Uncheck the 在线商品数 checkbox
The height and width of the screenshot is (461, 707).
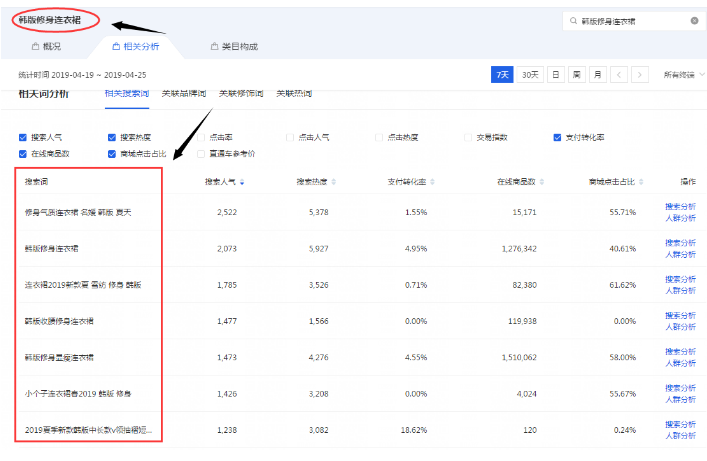pyautogui.click(x=23, y=154)
